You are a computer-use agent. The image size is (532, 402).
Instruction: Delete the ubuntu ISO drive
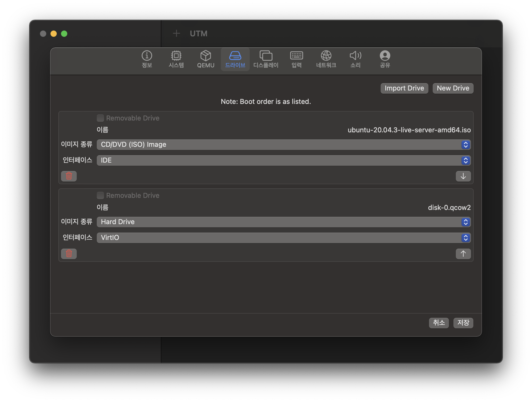click(69, 176)
